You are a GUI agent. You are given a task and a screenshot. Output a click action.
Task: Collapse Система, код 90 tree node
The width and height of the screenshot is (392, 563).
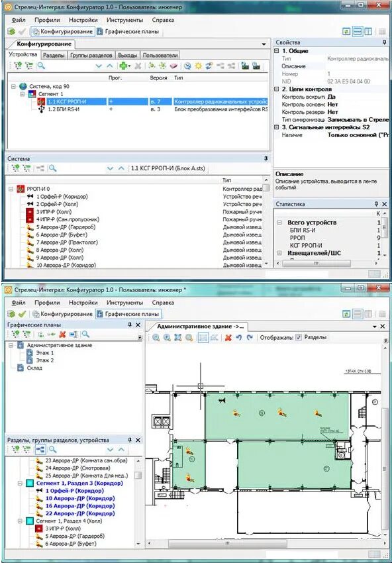point(13,87)
